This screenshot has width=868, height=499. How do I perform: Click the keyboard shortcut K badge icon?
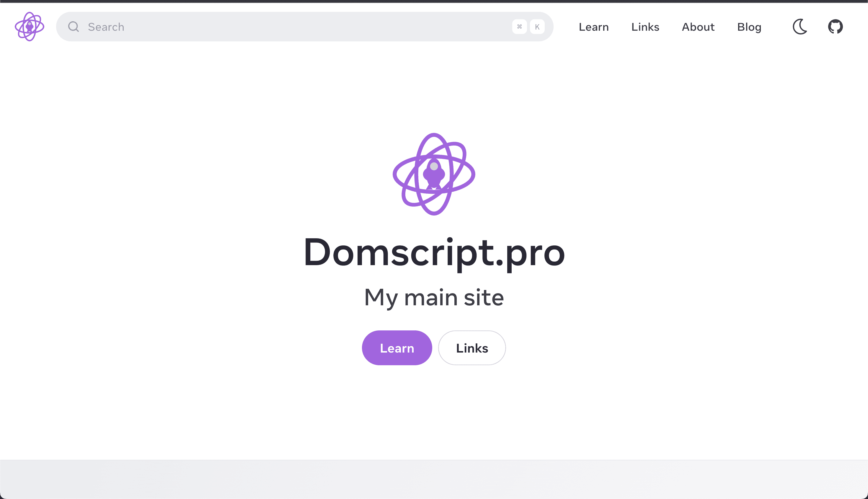click(537, 26)
